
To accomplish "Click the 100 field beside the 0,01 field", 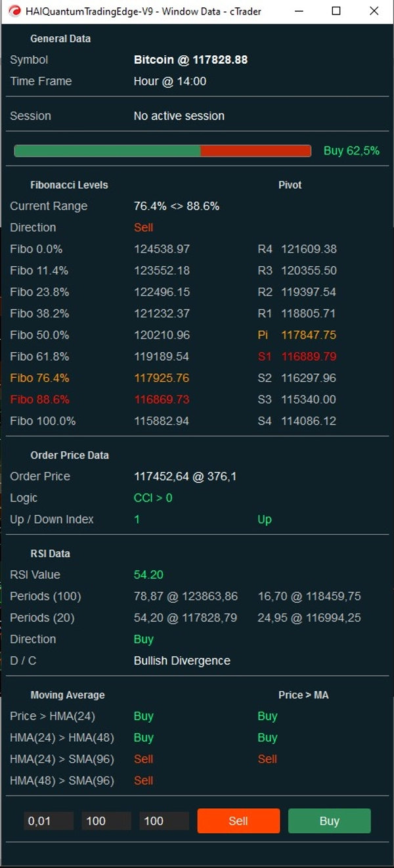I will [106, 821].
